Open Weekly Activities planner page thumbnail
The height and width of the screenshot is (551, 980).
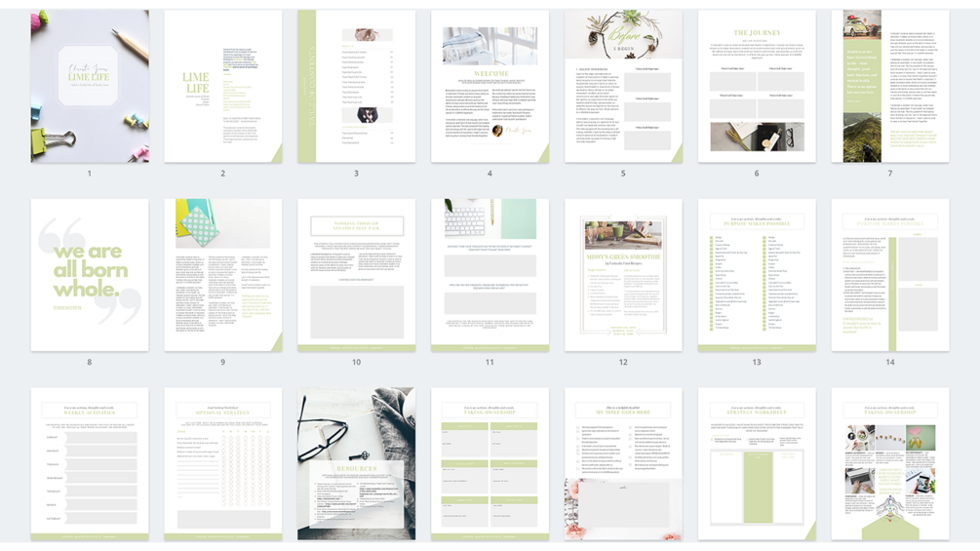90,463
